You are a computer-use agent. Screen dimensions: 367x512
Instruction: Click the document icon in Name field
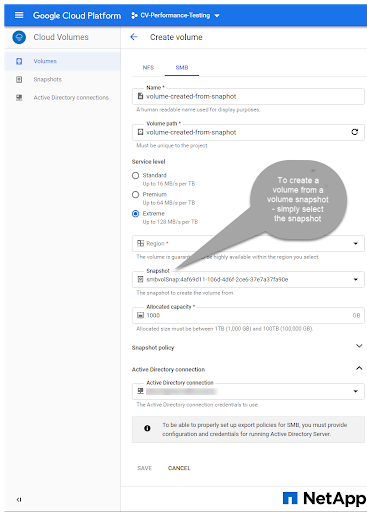click(140, 96)
